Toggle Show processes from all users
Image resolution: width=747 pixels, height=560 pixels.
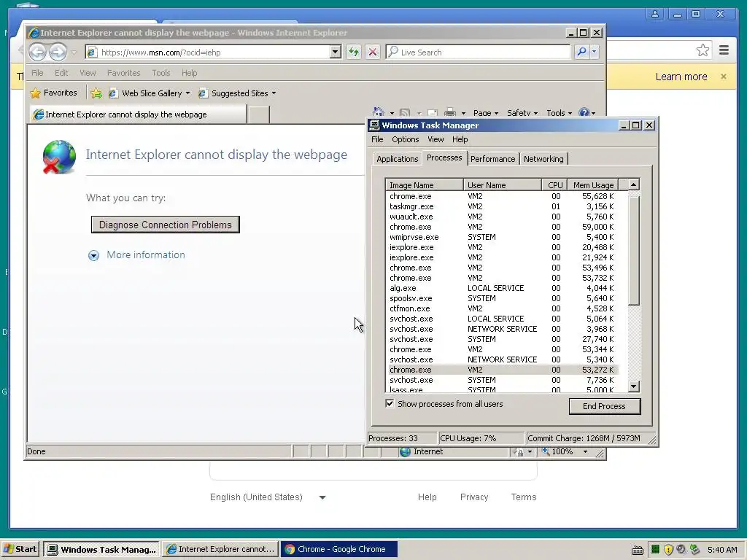tap(390, 404)
